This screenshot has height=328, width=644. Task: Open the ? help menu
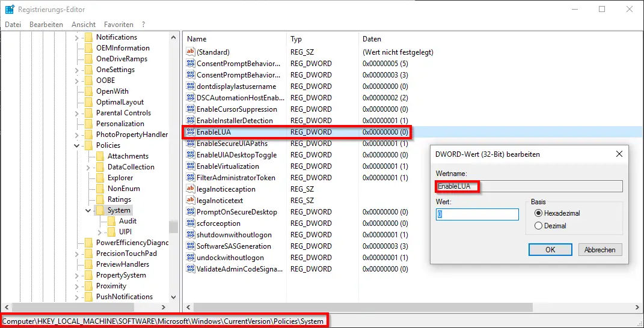pyautogui.click(x=143, y=25)
